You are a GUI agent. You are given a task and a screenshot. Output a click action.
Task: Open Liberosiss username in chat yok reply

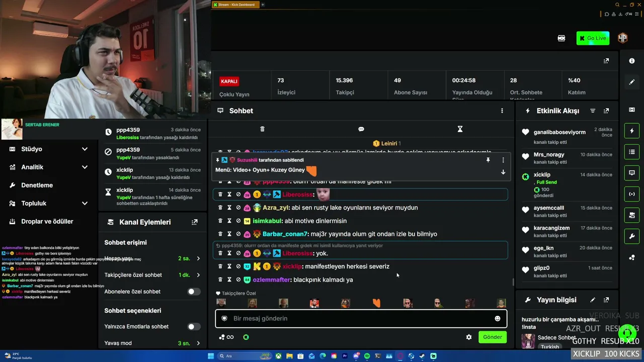click(x=298, y=253)
